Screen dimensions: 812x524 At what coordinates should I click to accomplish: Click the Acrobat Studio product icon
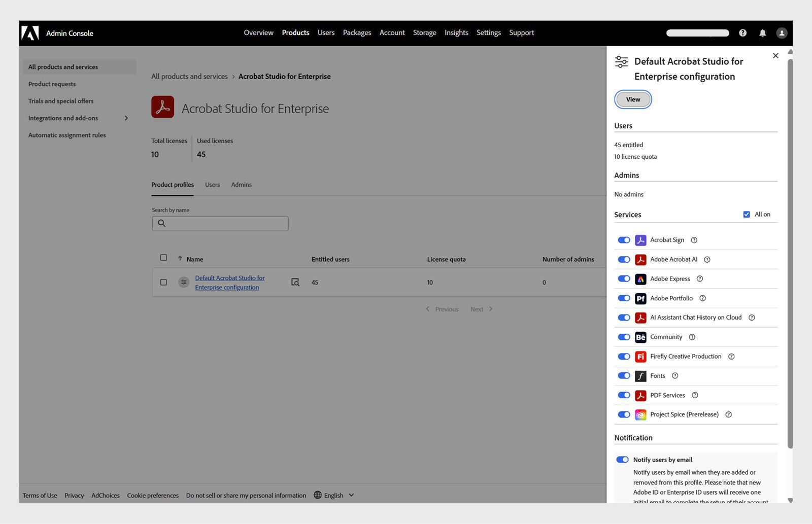tap(162, 107)
